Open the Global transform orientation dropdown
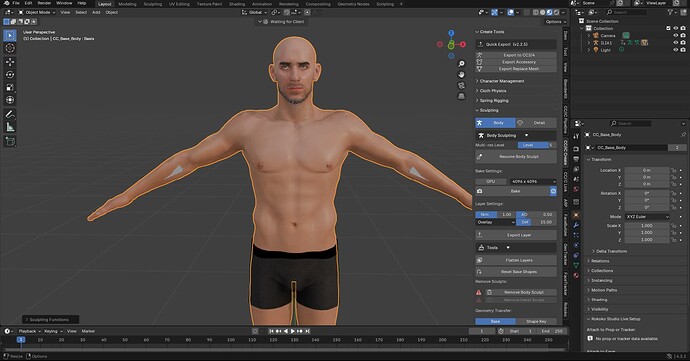This screenshot has height=361, width=690. point(254,12)
